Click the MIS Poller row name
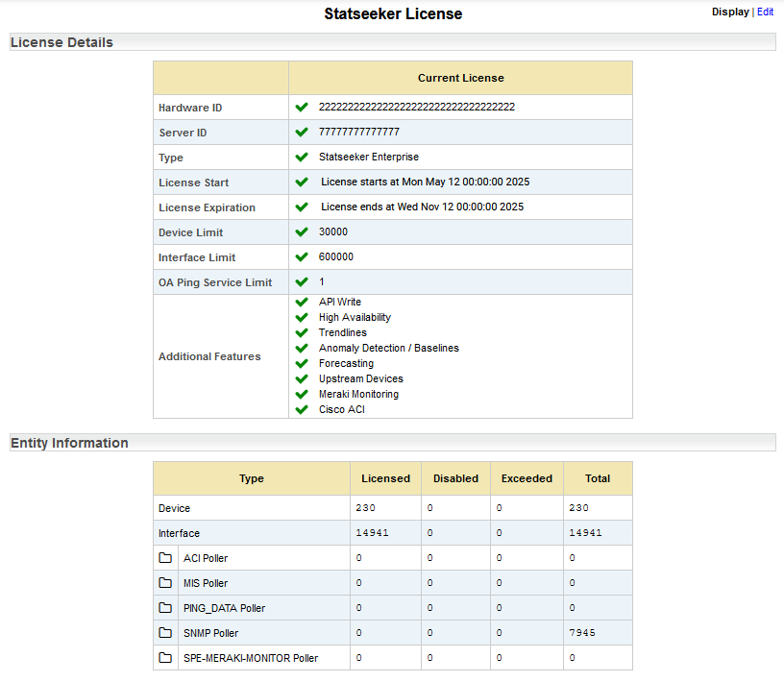Viewport: 784px width, 682px height. [x=206, y=583]
